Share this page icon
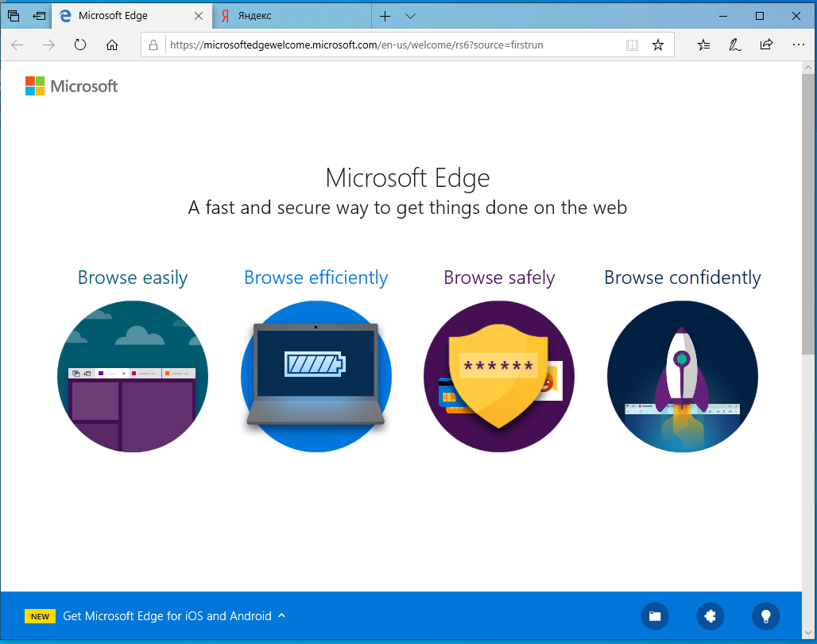This screenshot has width=817, height=644. 766,45
